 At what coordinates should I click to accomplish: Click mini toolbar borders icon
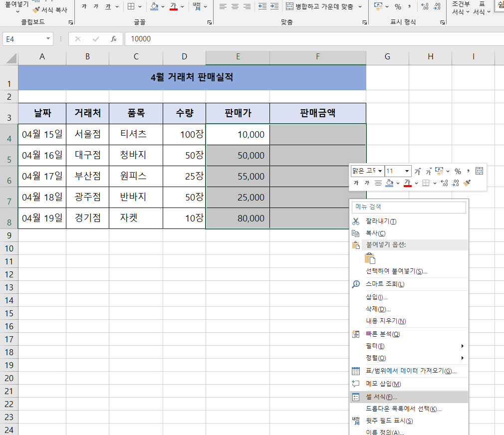426,183
